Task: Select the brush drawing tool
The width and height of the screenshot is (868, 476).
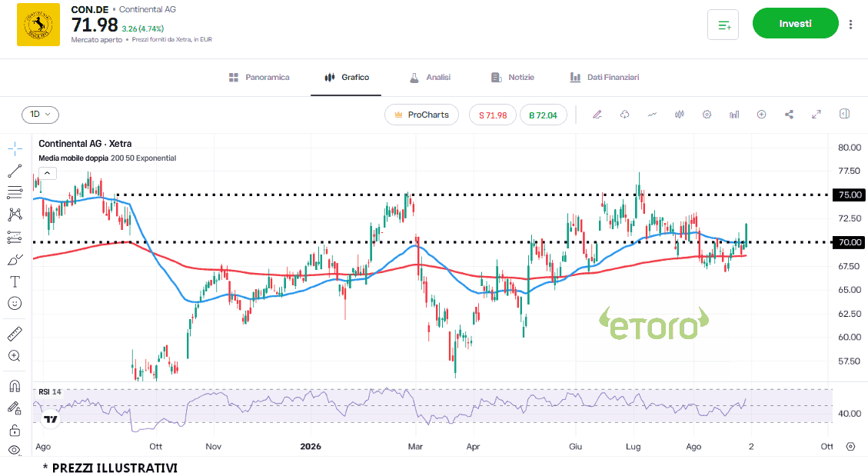Action: click(x=15, y=260)
